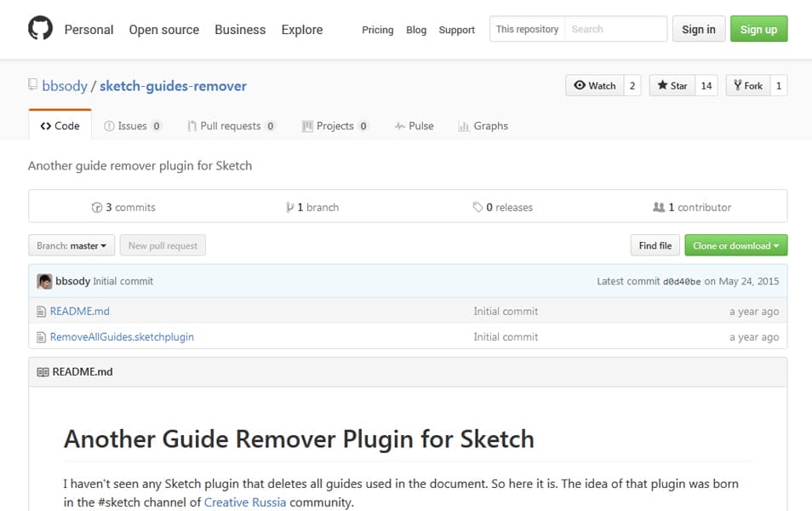This screenshot has height=511, width=812.
Task: Select the Issues tab icon
Action: pyautogui.click(x=110, y=125)
